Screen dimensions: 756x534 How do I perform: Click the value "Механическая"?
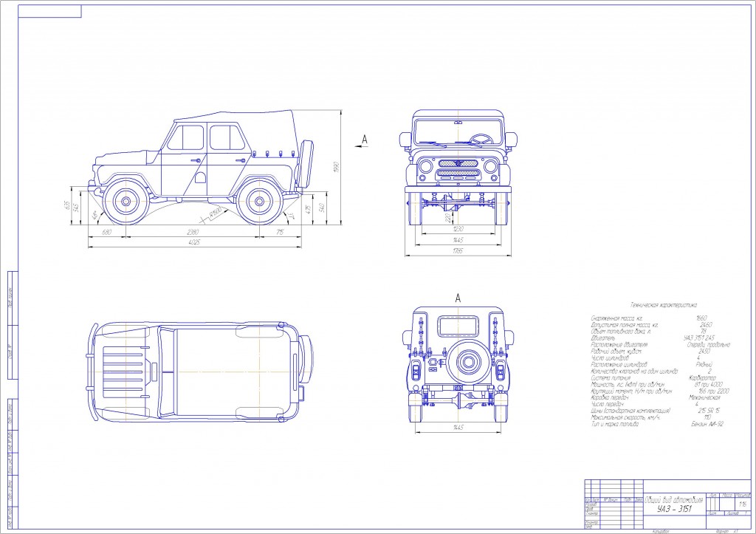click(x=704, y=398)
